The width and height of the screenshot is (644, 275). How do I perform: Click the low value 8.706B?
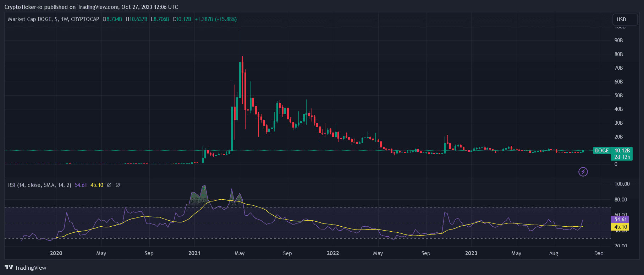161,19
